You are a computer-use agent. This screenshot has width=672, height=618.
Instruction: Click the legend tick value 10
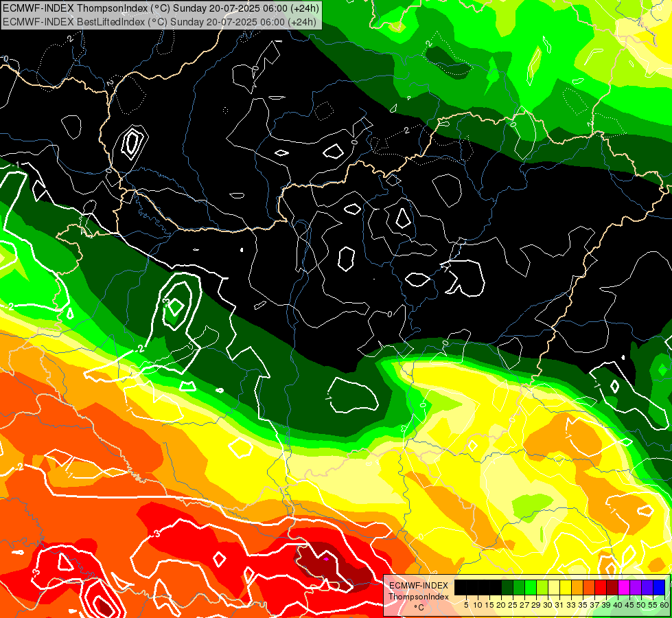point(478,605)
